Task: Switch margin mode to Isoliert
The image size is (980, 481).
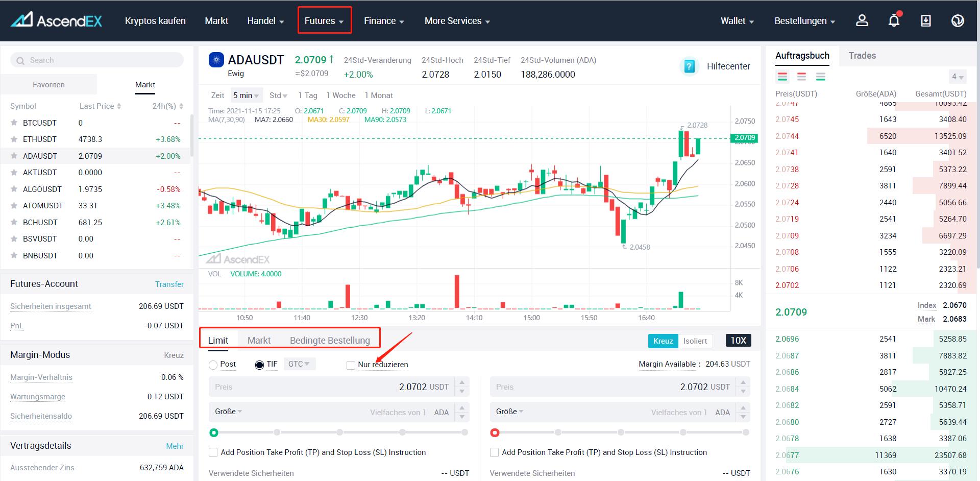Action: click(x=695, y=341)
